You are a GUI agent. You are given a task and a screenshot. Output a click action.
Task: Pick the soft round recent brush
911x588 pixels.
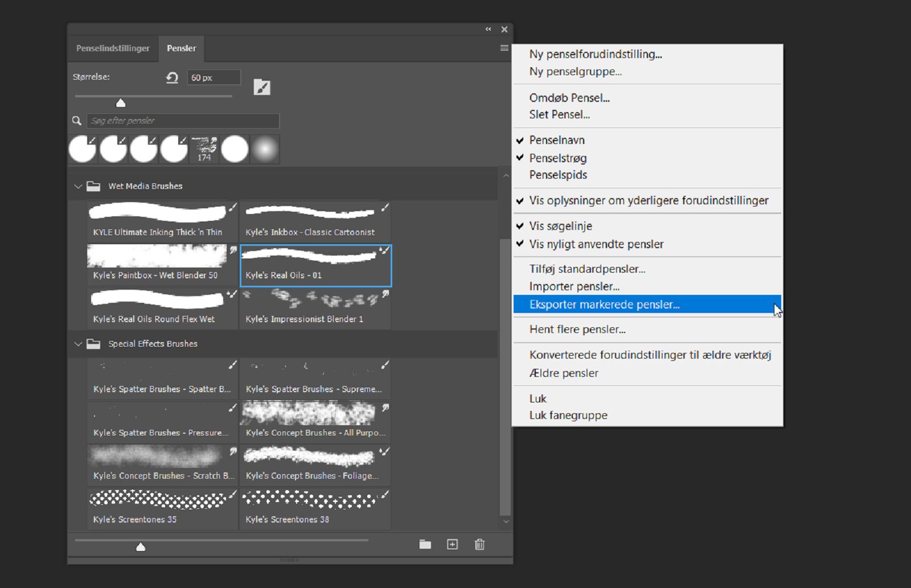265,149
